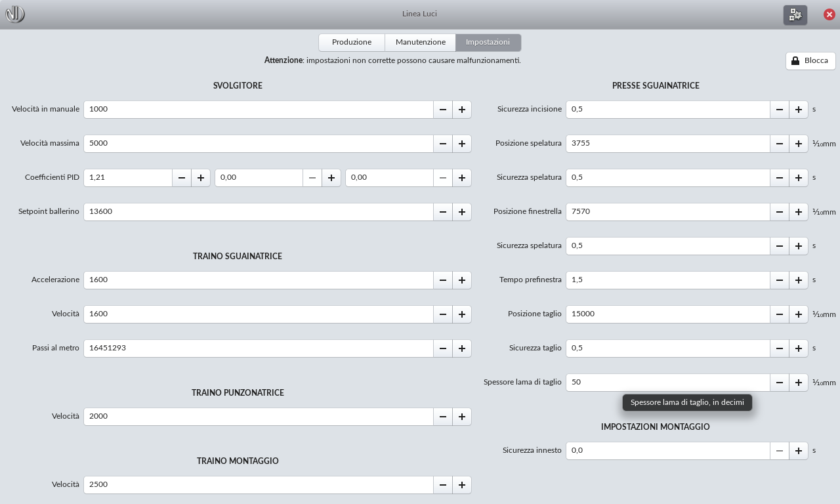Click the Posizione taglio field 15000
Image resolution: width=840 pixels, height=504 pixels.
(x=668, y=314)
